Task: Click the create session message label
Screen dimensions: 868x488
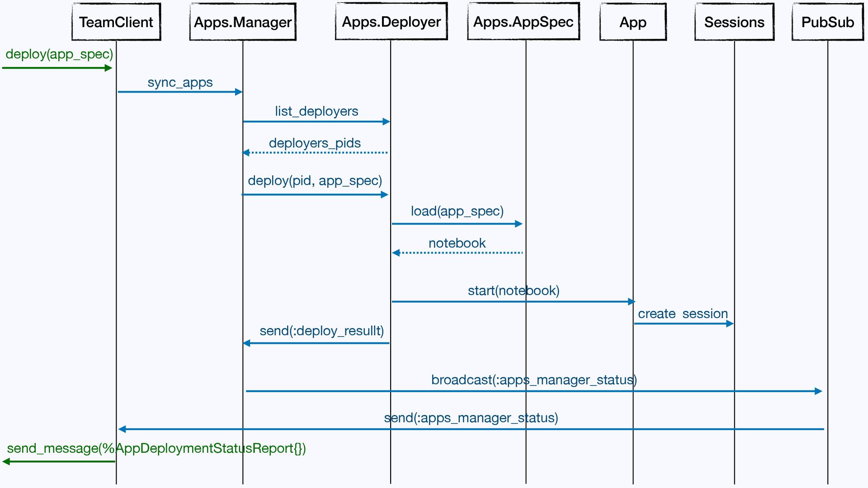Action: (x=683, y=314)
